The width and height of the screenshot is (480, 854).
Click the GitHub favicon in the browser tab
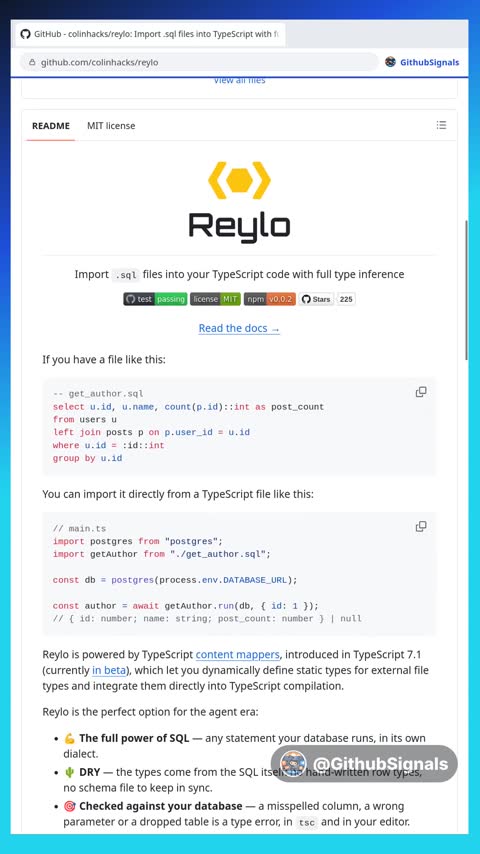[25, 34]
